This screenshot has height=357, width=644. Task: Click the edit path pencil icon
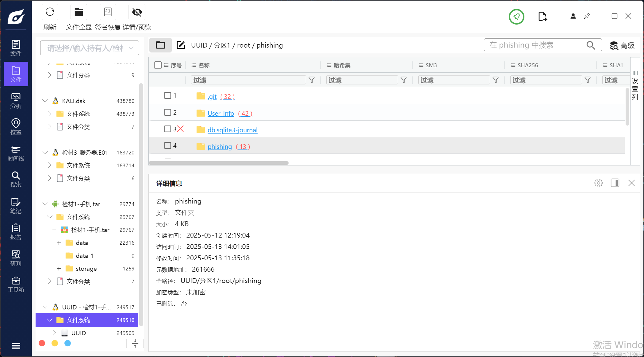point(181,45)
